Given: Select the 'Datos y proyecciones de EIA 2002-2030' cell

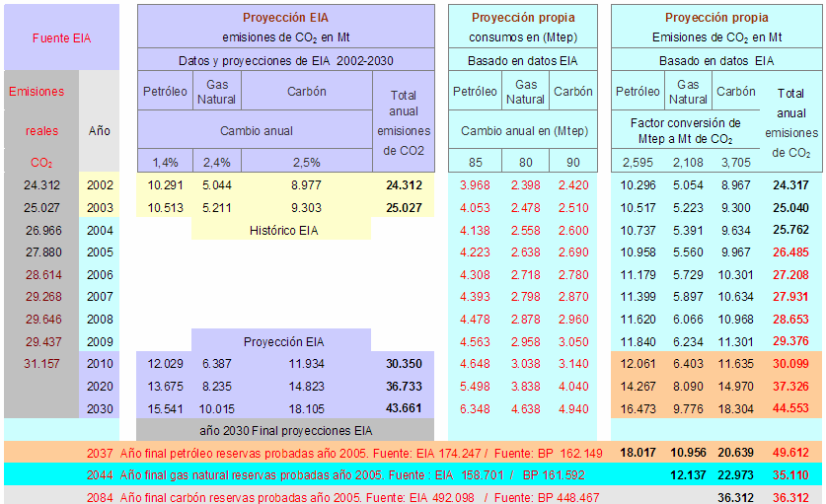Looking at the screenshot, I should (x=285, y=60).
